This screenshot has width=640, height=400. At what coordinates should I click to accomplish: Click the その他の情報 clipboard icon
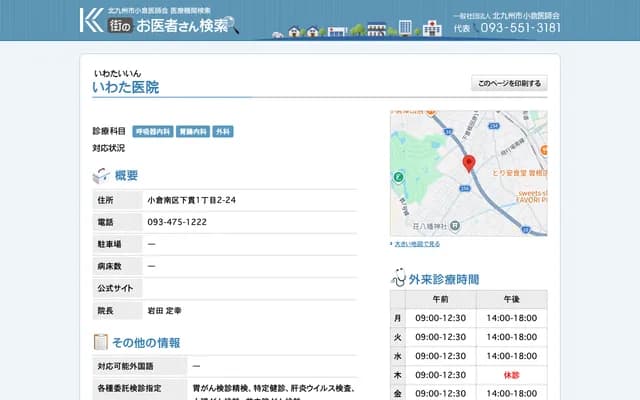click(100, 343)
